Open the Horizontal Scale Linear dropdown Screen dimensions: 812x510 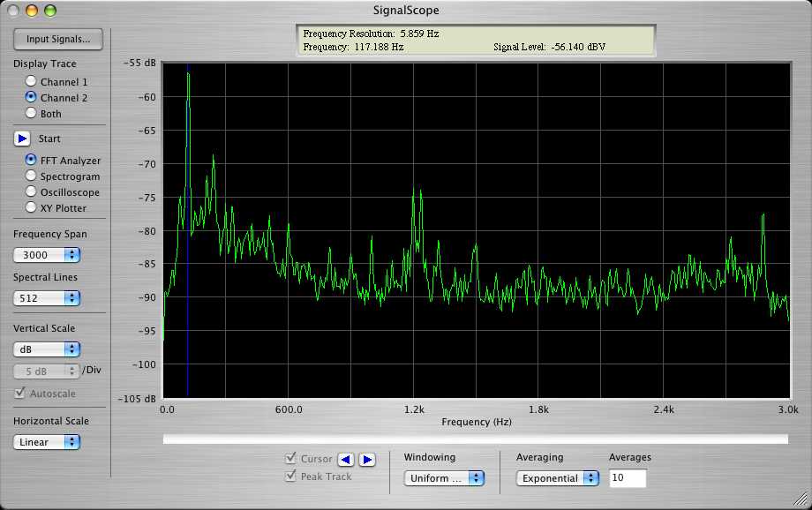coord(47,442)
